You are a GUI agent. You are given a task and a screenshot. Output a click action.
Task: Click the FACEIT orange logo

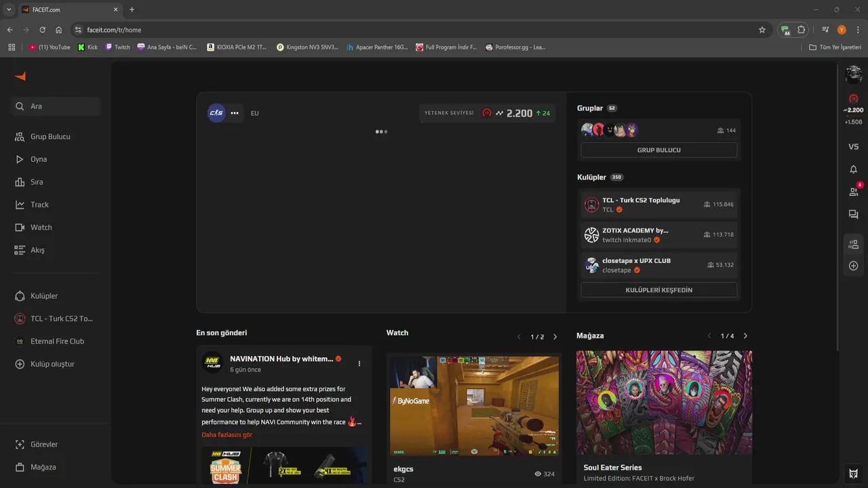click(20, 76)
